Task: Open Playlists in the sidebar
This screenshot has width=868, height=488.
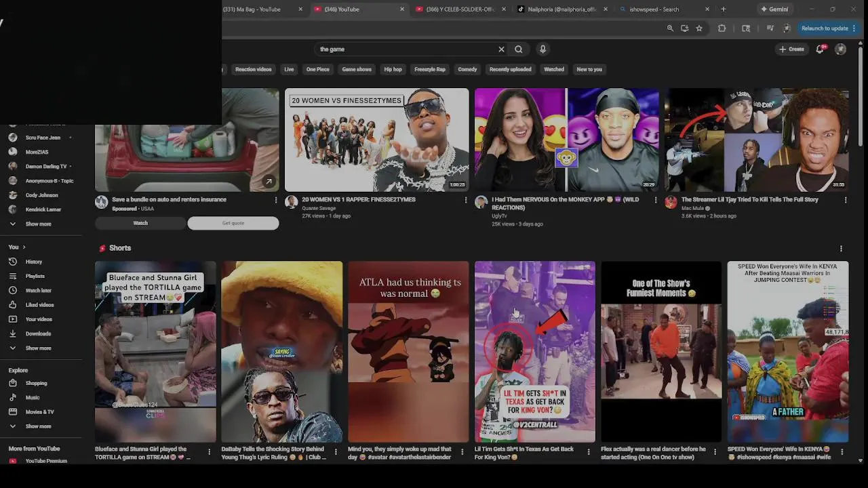Action: click(35, 276)
